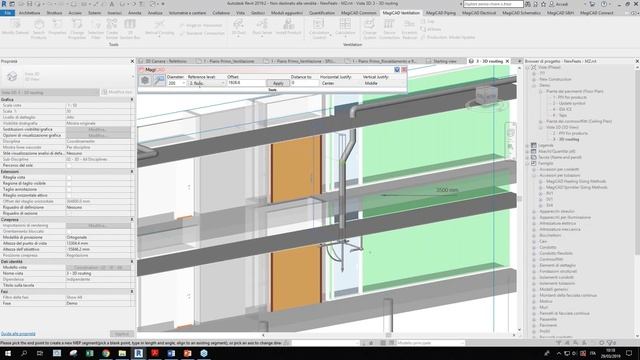This screenshot has height=360, width=640.
Task: Click the Offset input field
Action: 247,83
